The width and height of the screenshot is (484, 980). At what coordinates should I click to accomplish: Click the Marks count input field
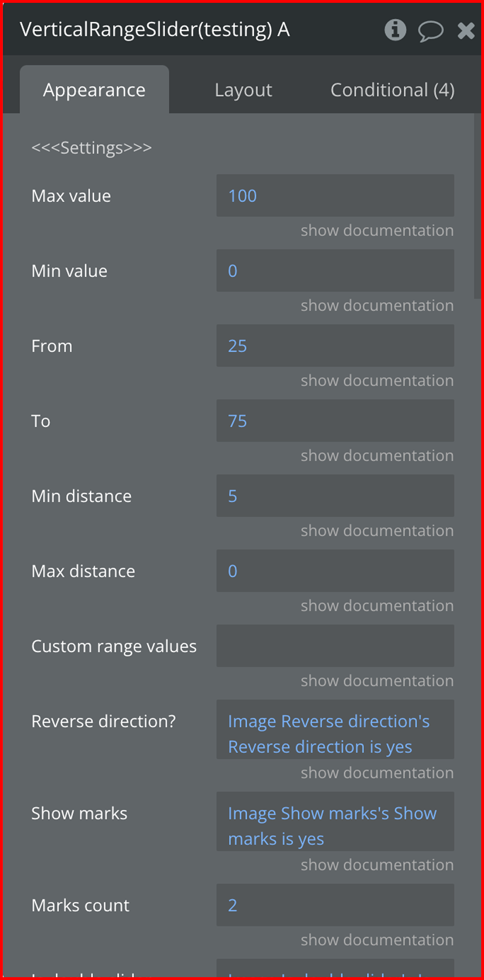335,905
